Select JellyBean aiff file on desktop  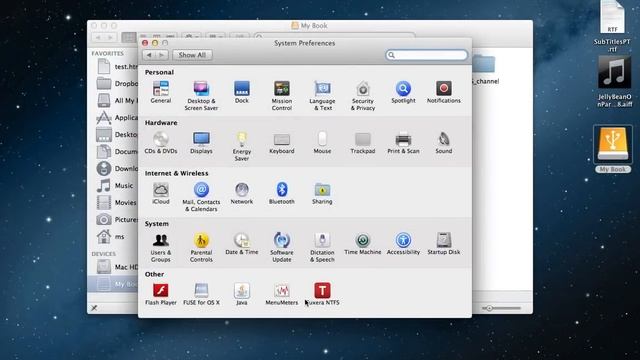pyautogui.click(x=614, y=82)
